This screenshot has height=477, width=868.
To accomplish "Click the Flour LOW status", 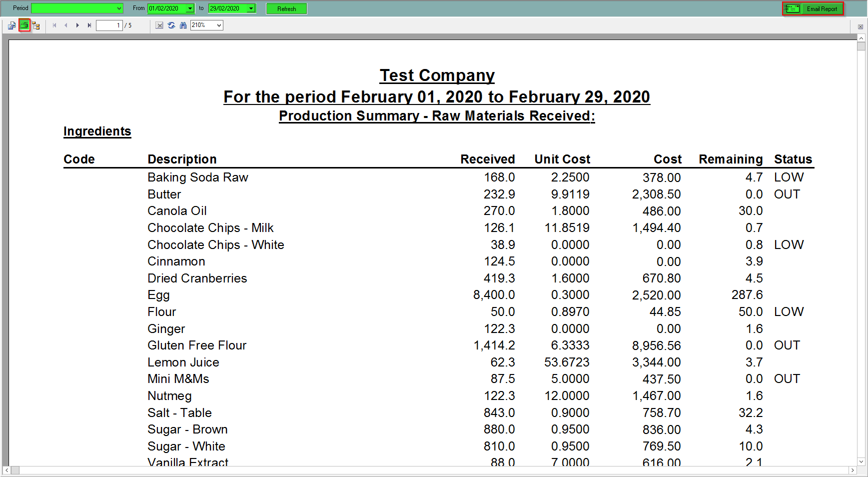I will 789,312.
